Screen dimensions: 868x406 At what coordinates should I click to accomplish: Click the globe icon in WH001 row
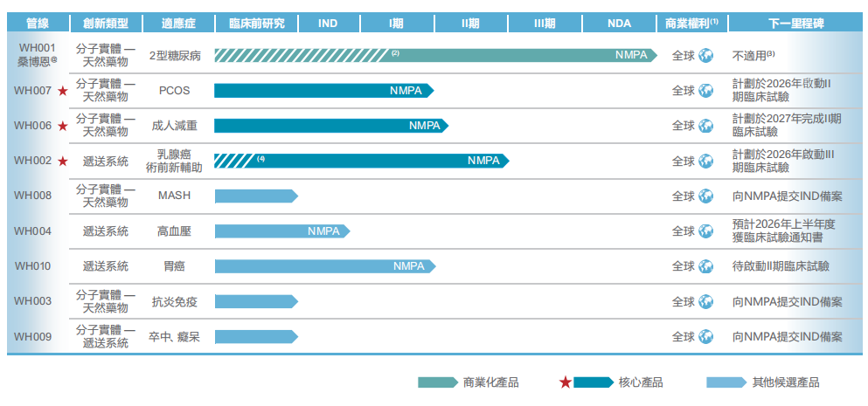705,55
